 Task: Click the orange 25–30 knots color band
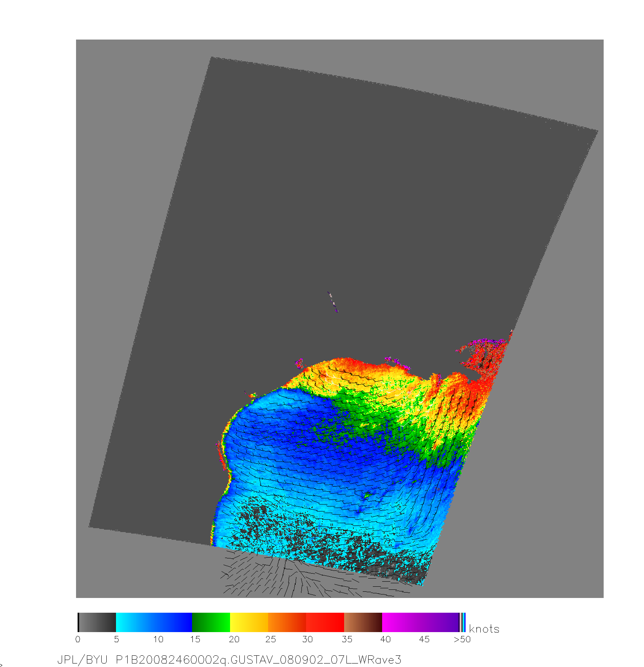tap(287, 622)
